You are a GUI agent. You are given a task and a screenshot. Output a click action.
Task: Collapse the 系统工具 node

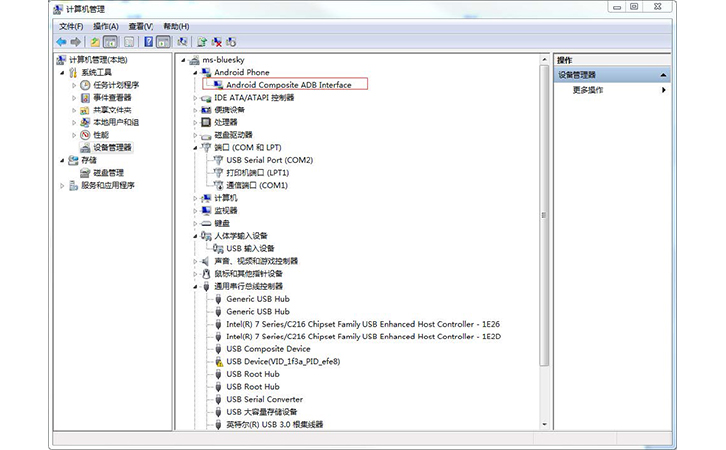click(x=62, y=73)
